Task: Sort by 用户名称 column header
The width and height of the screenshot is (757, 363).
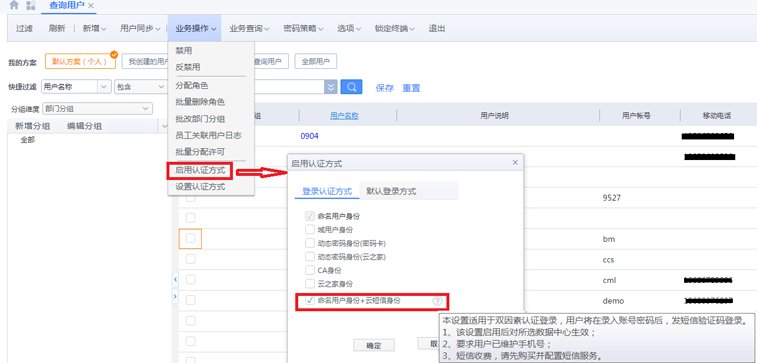Action: pyautogui.click(x=344, y=116)
